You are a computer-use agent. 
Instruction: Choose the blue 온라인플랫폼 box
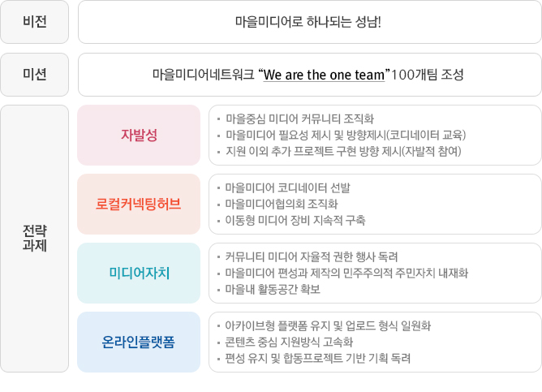(139, 342)
